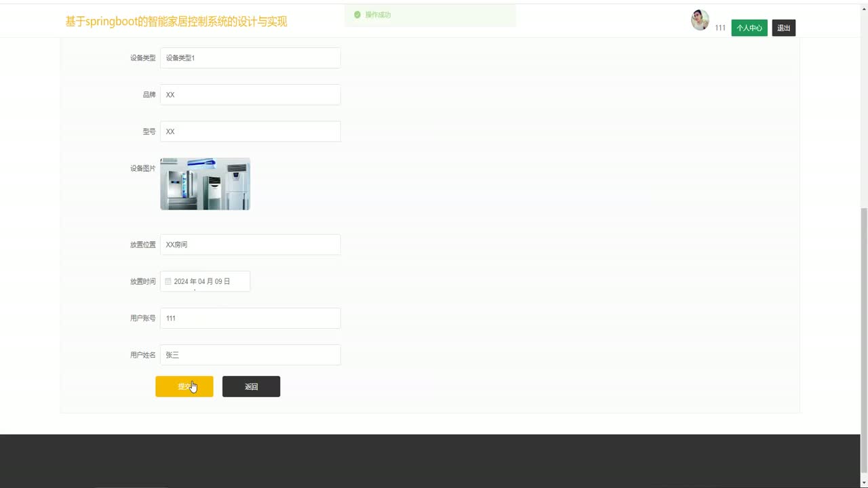Click the calendar icon in 放置时间 field

[168, 281]
